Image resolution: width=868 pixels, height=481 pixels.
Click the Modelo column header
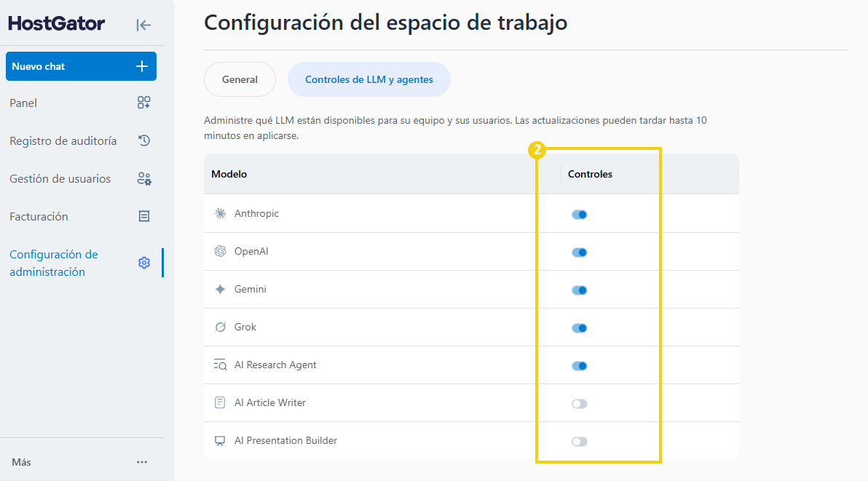tap(229, 174)
